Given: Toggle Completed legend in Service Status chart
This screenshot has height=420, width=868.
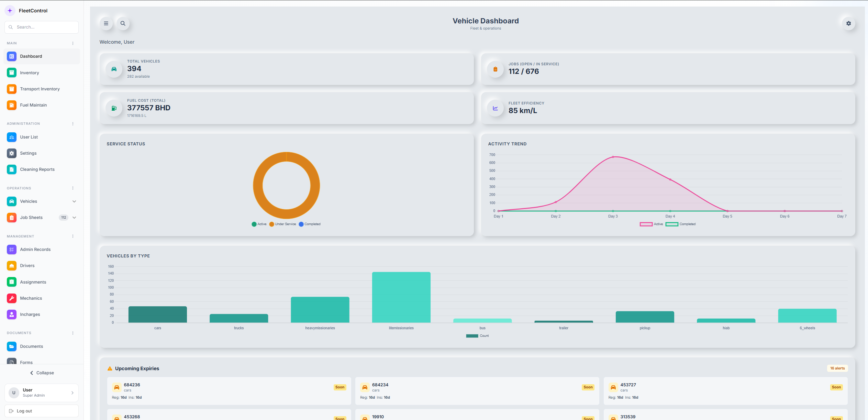Looking at the screenshot, I should [x=310, y=224].
